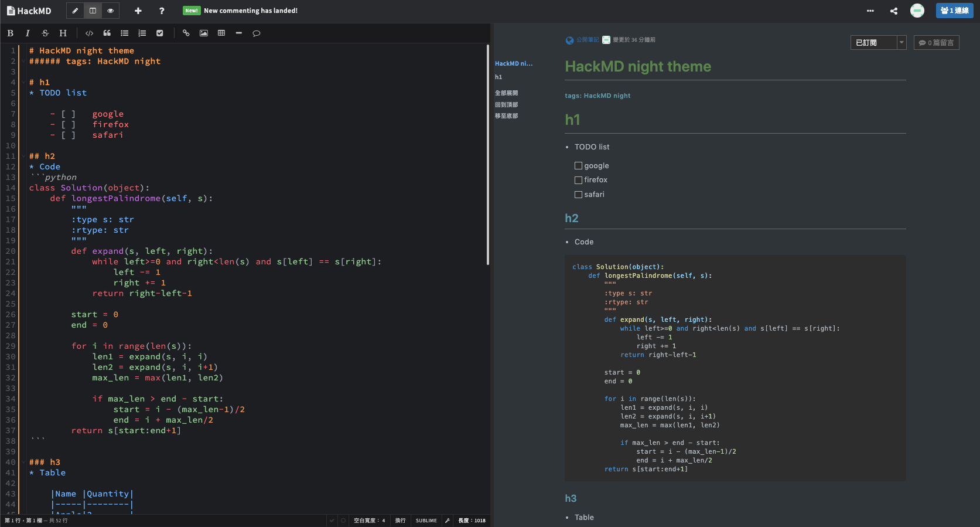The height and width of the screenshot is (527, 980).
Task: Open the HackMD home logo
Action: pyautogui.click(x=29, y=11)
